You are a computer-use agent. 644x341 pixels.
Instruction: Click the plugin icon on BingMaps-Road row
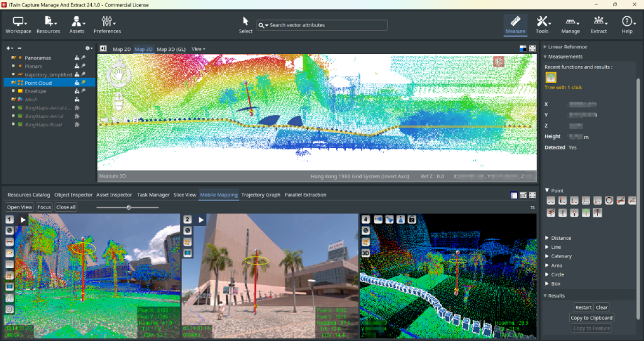77,124
